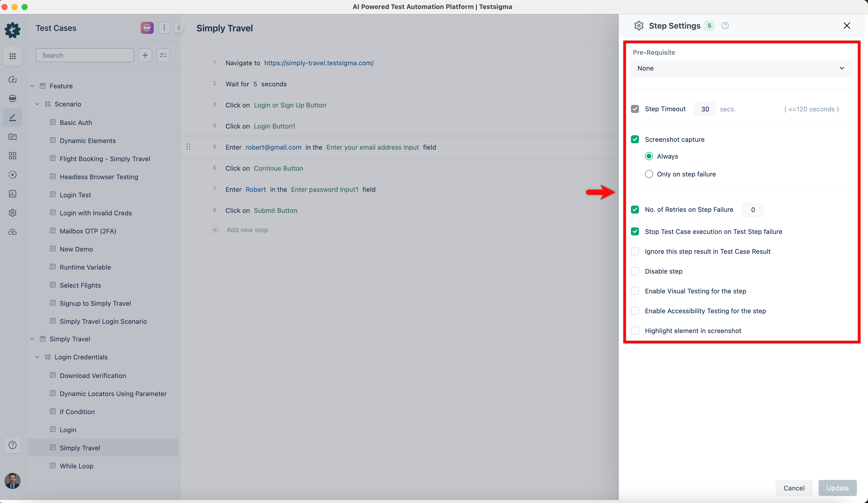The width and height of the screenshot is (868, 503).
Task: Open the Runtime Variable test case
Action: (85, 267)
